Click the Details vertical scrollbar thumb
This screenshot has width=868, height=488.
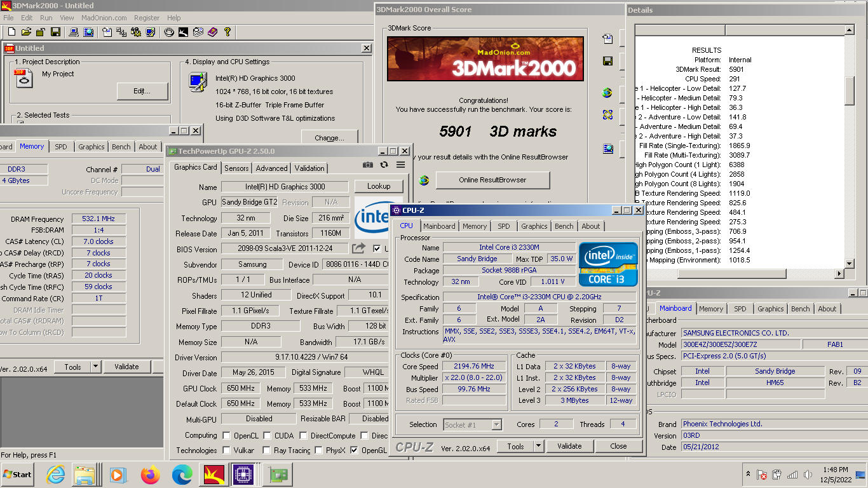(x=850, y=90)
